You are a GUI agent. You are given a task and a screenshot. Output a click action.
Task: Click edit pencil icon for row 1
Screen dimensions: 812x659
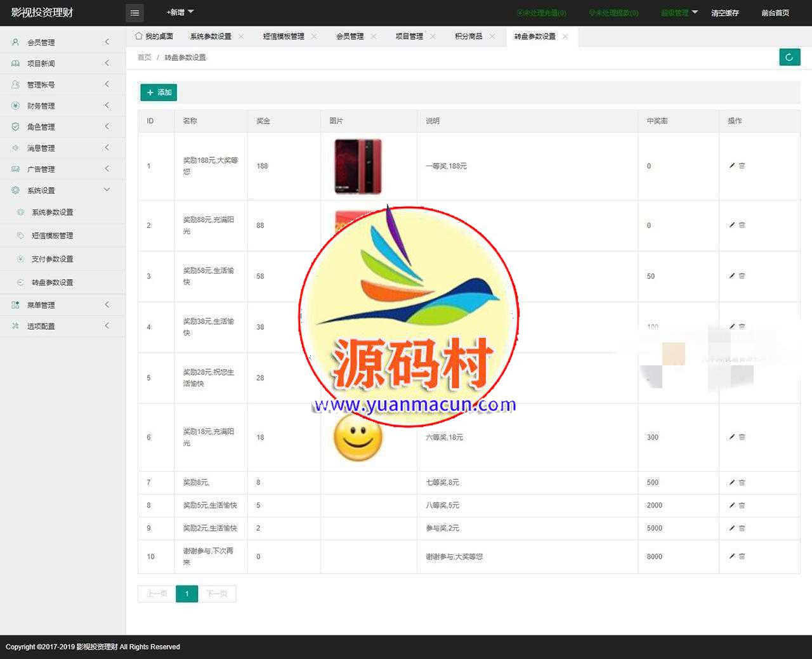pyautogui.click(x=731, y=166)
